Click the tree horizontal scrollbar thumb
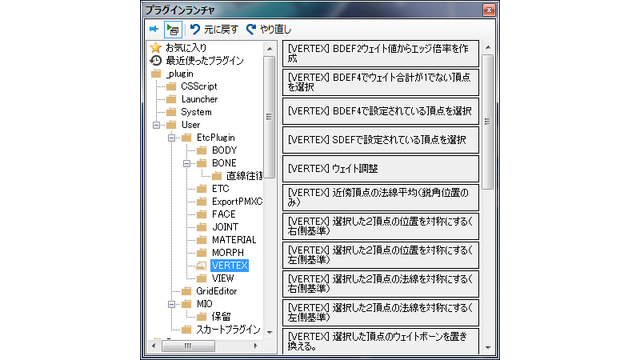 [188, 346]
